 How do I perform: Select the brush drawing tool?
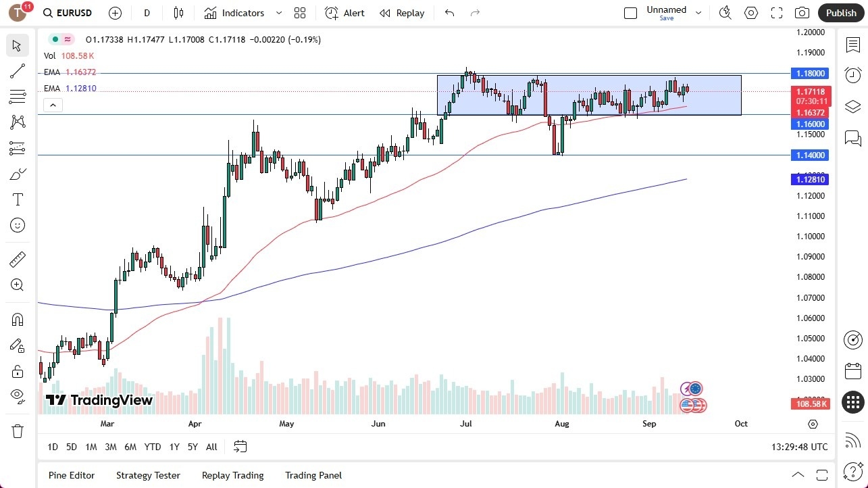pos(18,174)
